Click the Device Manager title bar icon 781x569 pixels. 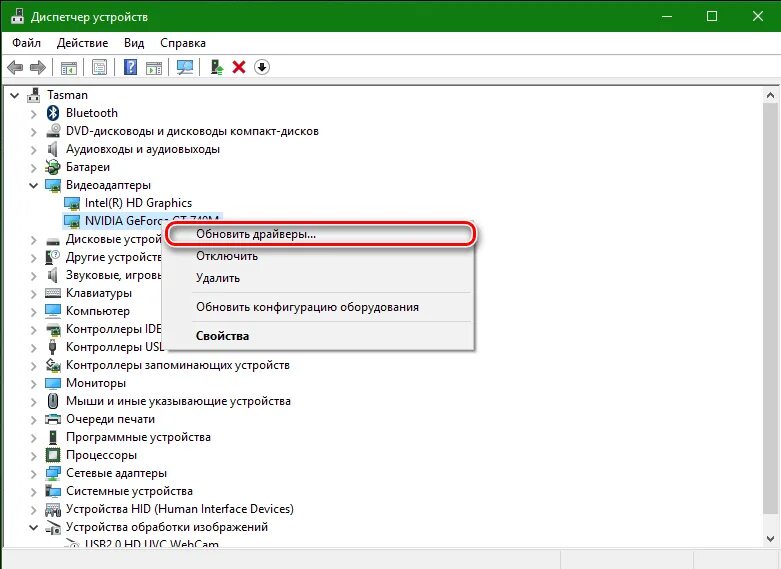17,16
